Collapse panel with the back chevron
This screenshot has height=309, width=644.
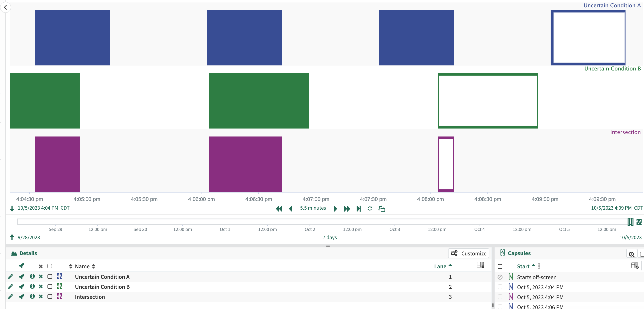point(6,7)
